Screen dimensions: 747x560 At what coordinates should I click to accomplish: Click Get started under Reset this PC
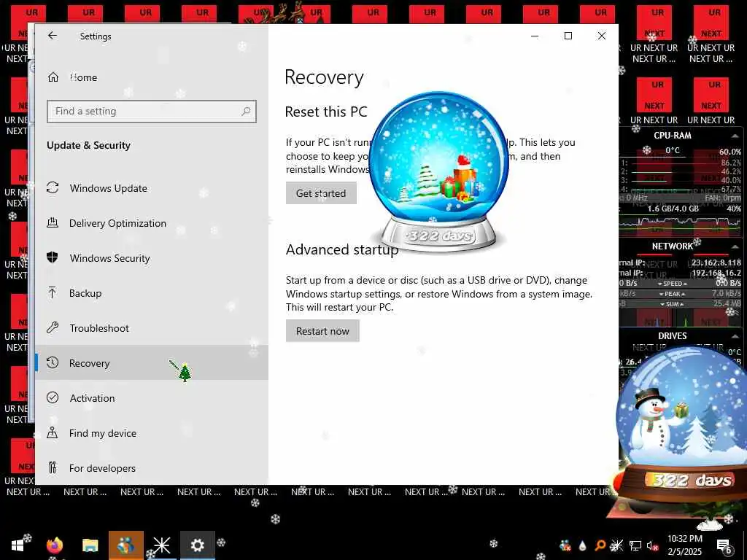321,192
